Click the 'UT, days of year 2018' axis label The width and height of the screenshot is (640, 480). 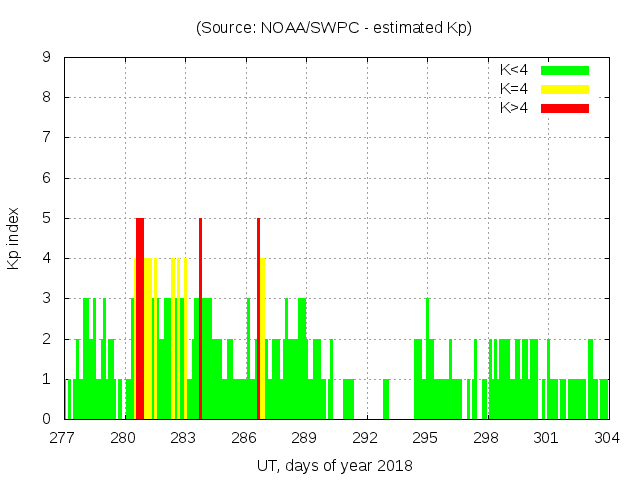tap(334, 465)
